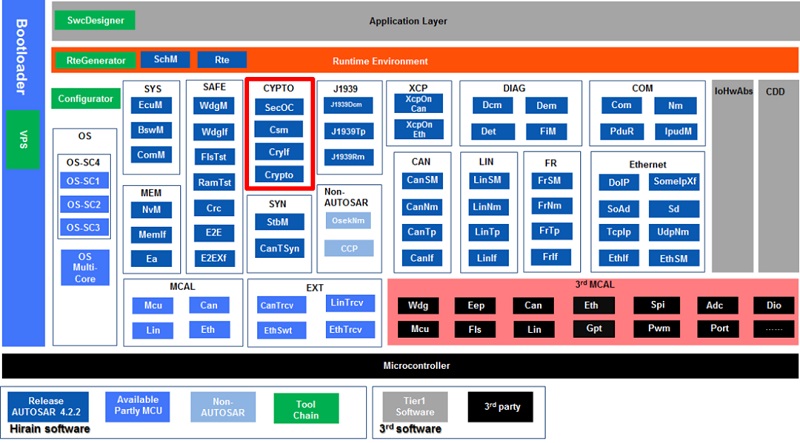Image resolution: width=800 pixels, height=443 pixels.
Task: Click the CryIf module
Action: [279, 152]
